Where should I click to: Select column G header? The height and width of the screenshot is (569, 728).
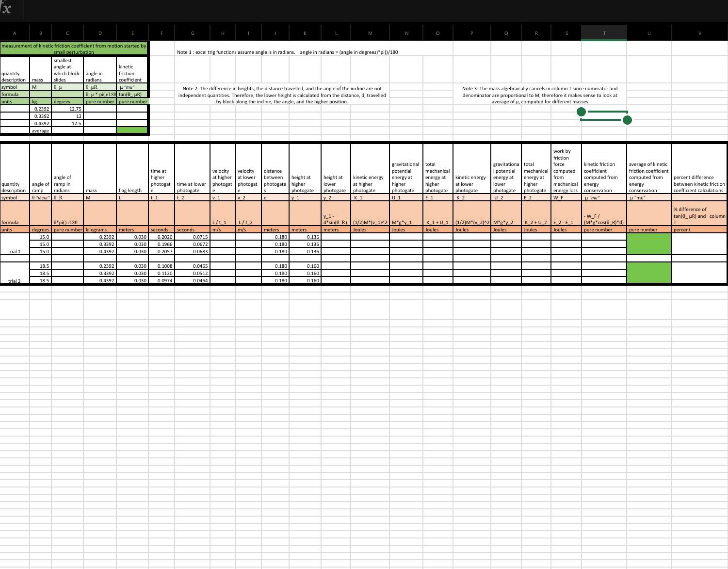pos(193,33)
